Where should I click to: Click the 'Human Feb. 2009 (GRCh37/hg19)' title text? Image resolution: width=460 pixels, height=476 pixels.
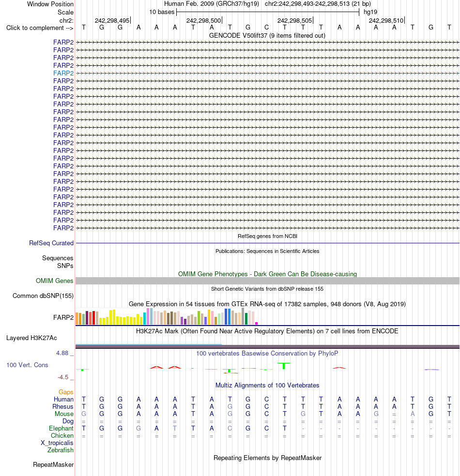click(x=212, y=4)
